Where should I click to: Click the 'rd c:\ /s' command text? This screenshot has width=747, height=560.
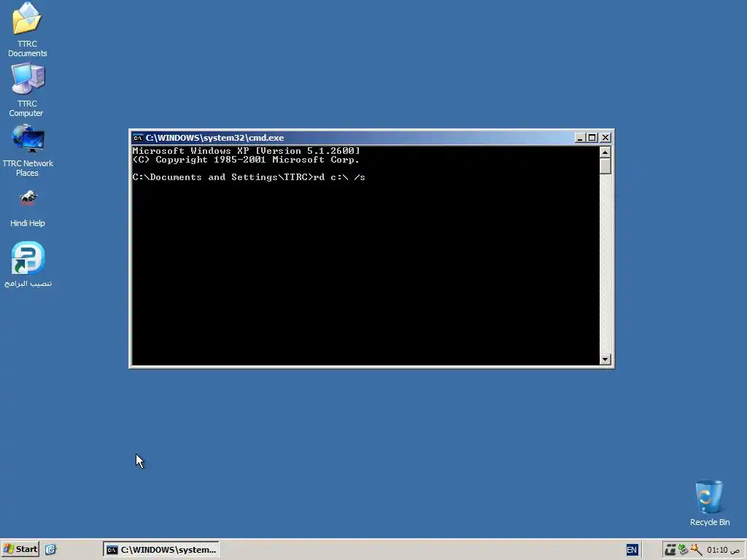click(339, 177)
